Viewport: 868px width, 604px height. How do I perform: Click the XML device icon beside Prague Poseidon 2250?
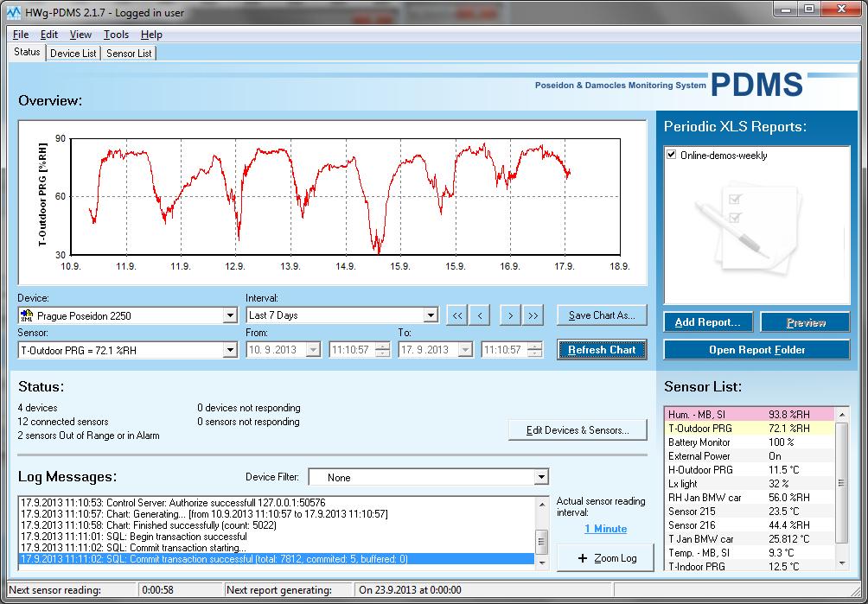point(27,316)
